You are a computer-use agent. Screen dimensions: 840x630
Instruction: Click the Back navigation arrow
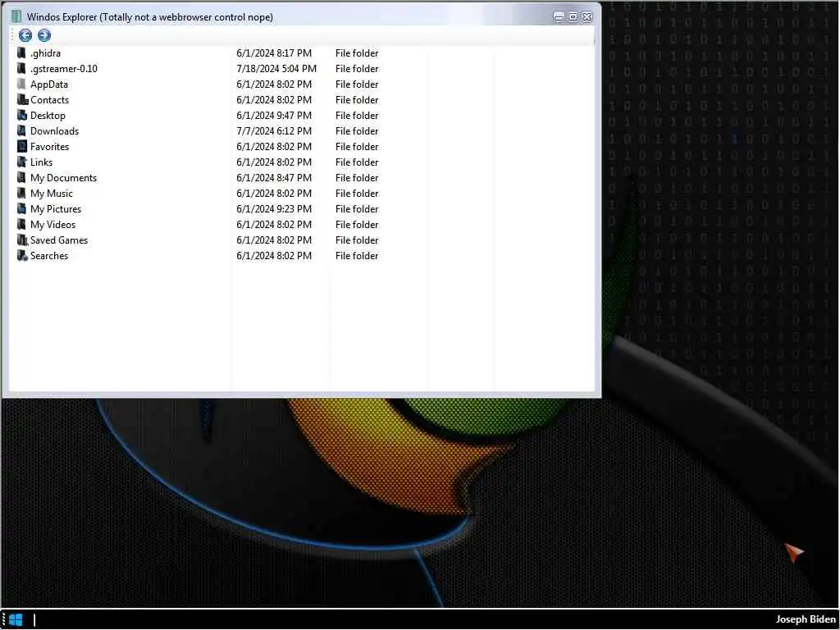coord(25,35)
